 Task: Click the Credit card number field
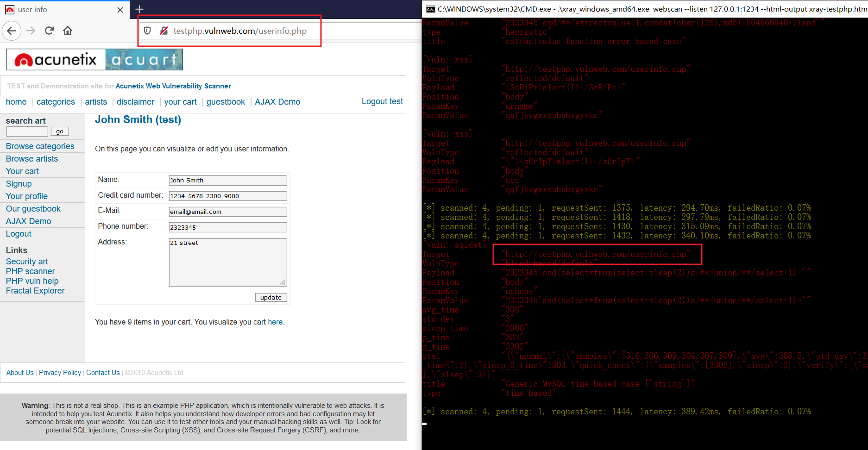[x=228, y=196]
